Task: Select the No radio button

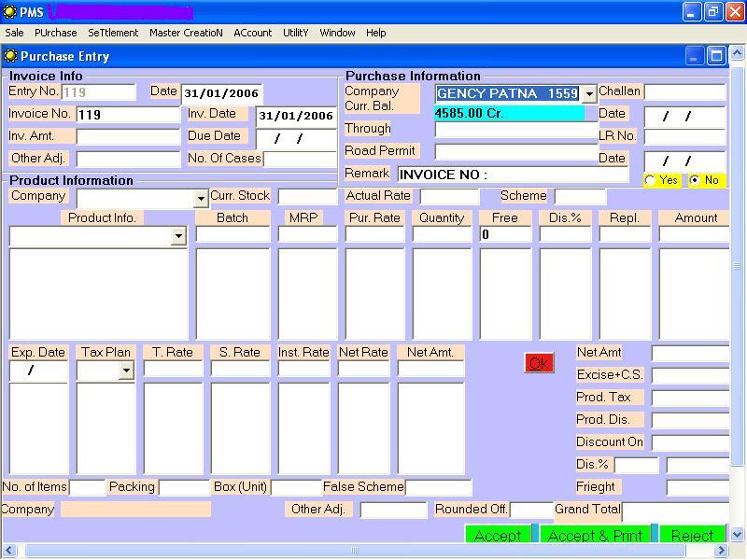Action: point(694,180)
